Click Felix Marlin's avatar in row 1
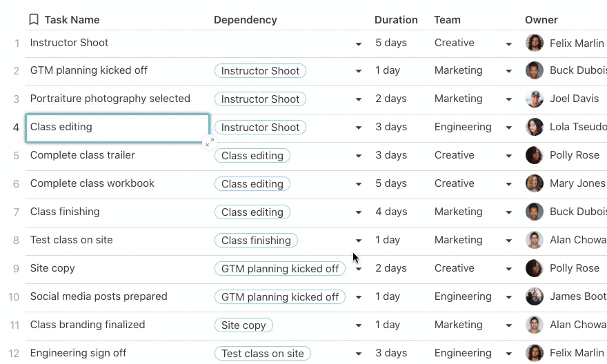 point(535,43)
